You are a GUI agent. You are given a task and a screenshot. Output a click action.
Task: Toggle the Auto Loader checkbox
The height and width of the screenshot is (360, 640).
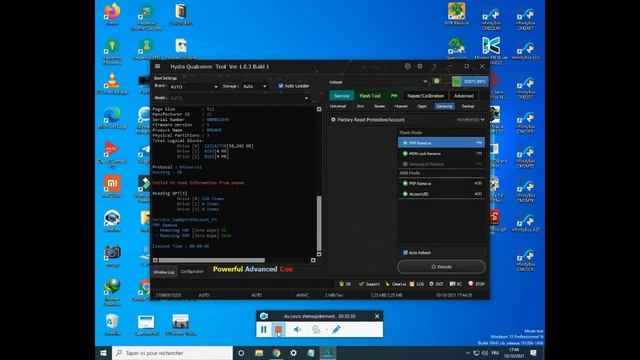coord(281,86)
